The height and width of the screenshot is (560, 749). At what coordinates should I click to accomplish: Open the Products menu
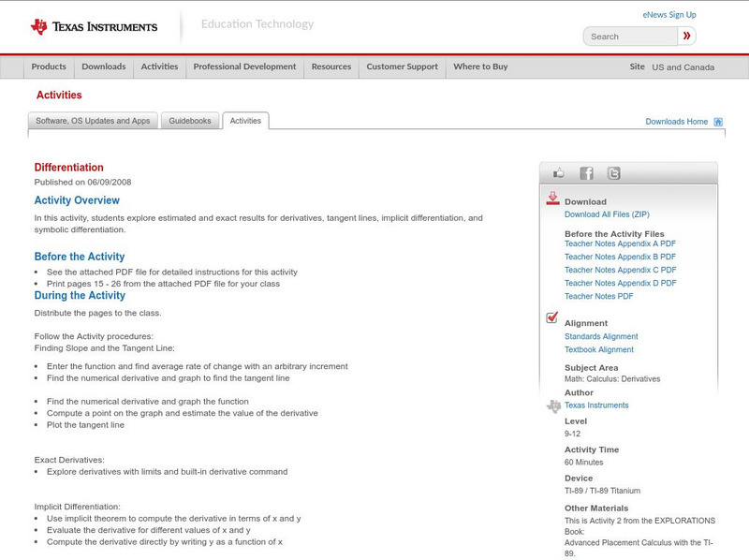[x=49, y=66]
